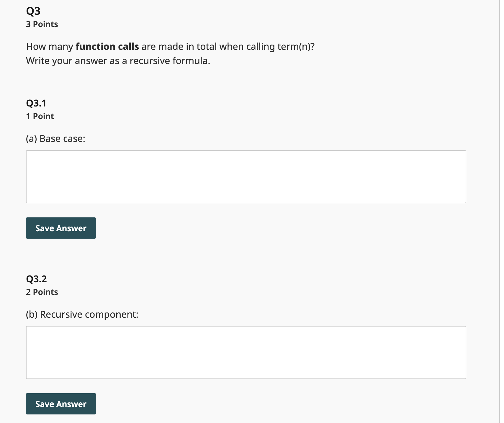This screenshot has height=423, width=504.
Task: Click 'Write your answer as a recursive formula' text
Action: (x=117, y=61)
